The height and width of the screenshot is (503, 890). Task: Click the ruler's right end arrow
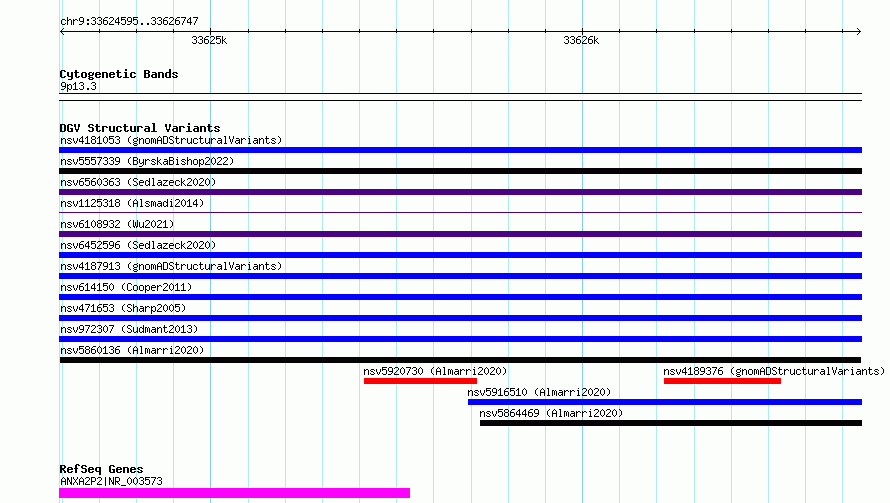tap(858, 31)
